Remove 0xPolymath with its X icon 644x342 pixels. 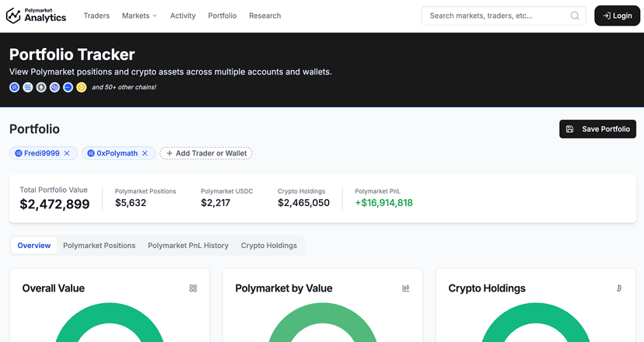pyautogui.click(x=145, y=153)
